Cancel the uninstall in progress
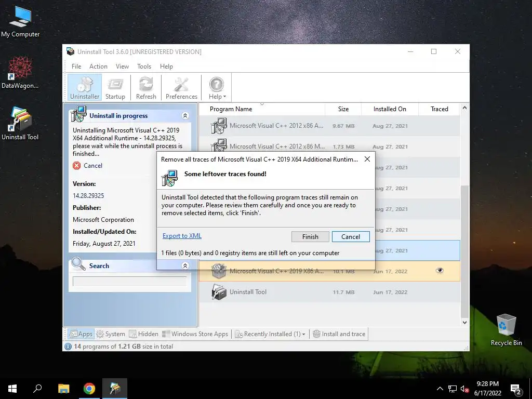Viewport: 532px width, 399px height. click(x=87, y=166)
